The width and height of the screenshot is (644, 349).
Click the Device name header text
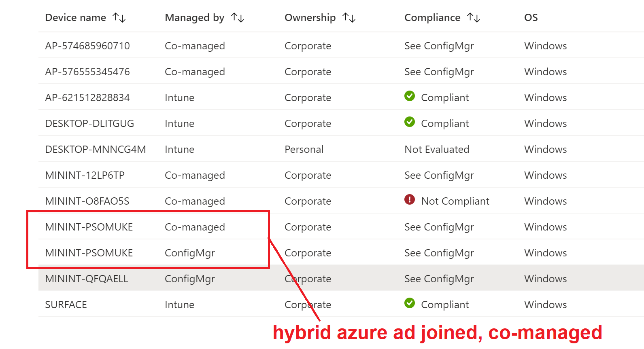[76, 17]
